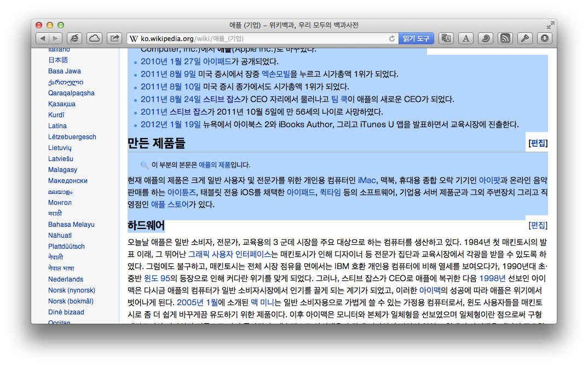Viewport: 588px width, 367px height.
Task: Click the magnifier icon beside 이 부분의 본문은
Action: pos(145,165)
